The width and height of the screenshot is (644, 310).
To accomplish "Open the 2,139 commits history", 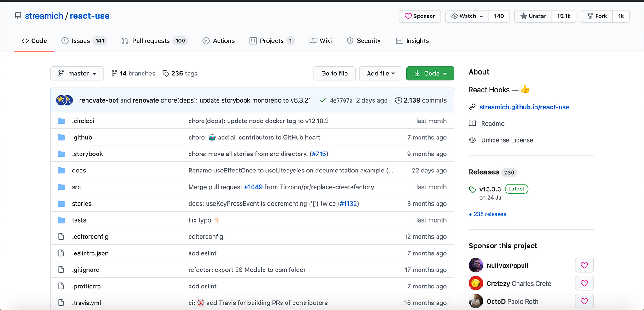I will click(421, 100).
